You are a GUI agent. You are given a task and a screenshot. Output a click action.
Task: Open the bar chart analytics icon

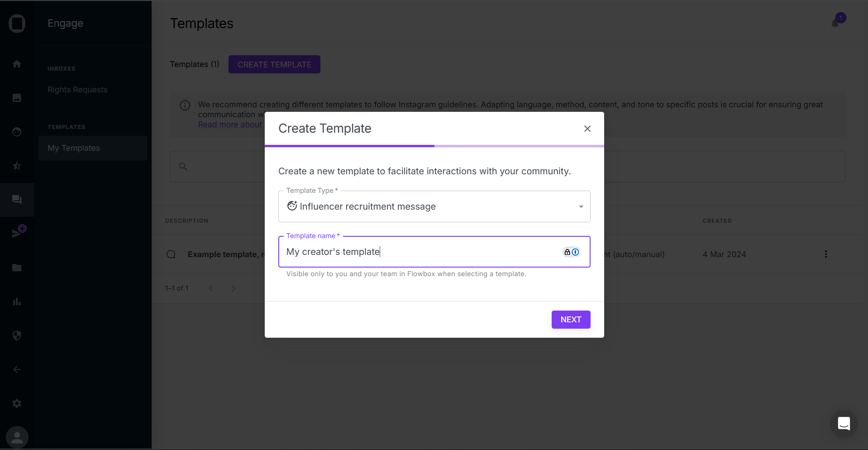[17, 302]
